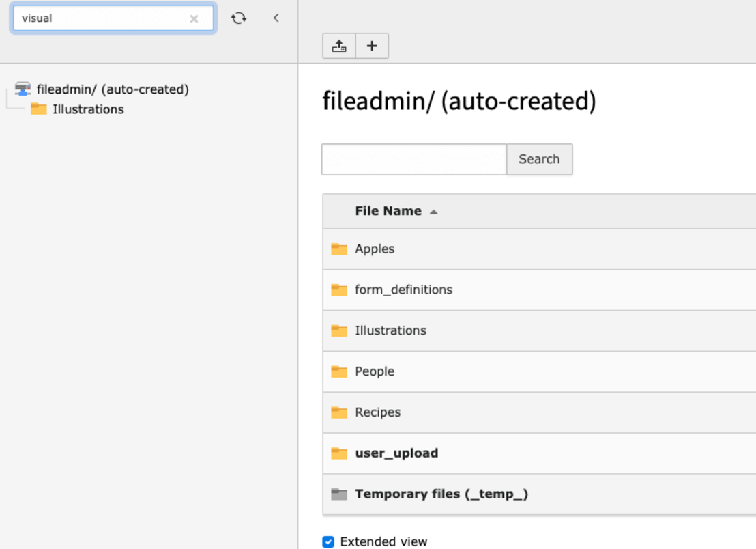Select Illustrations in the folder tree
This screenshot has width=756, height=549.
(x=87, y=109)
